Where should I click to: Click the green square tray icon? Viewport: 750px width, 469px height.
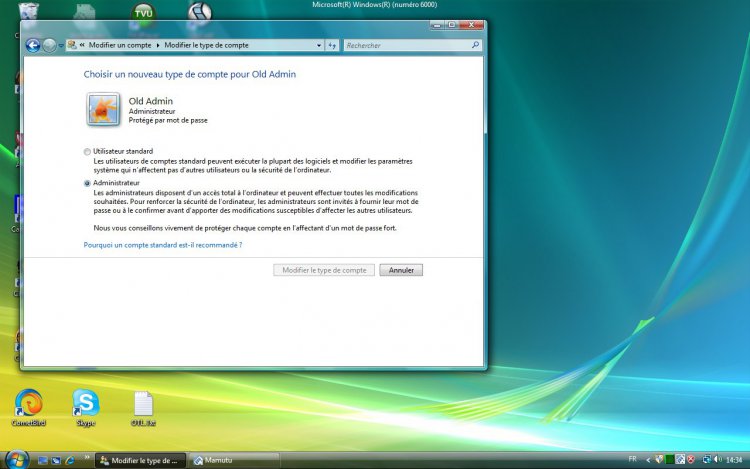670,459
